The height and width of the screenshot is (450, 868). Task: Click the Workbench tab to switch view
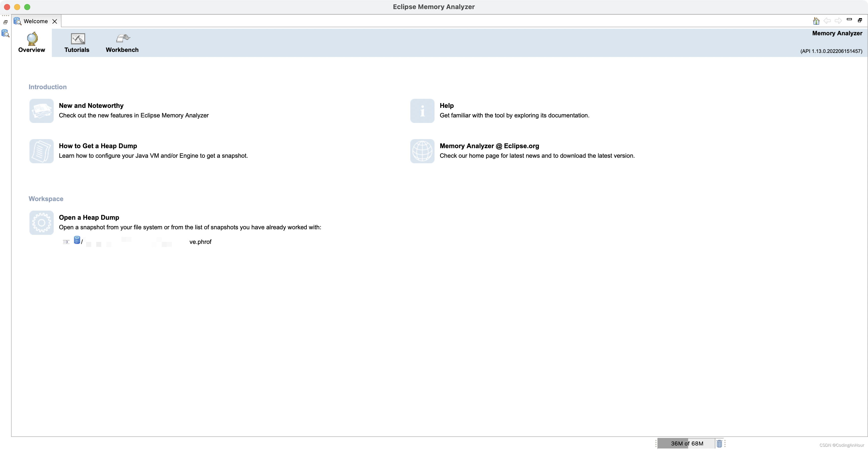coord(122,43)
